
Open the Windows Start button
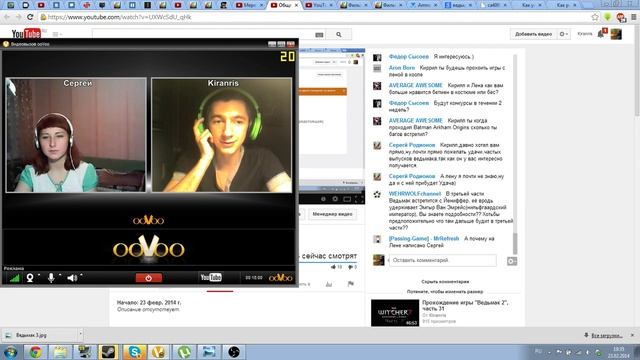click(x=10, y=352)
